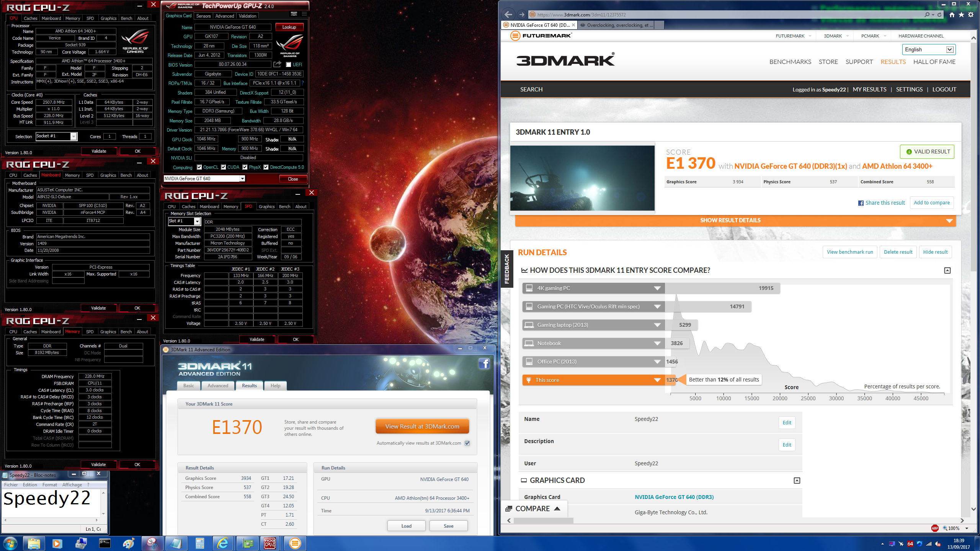Click the 3DMark 11 result thumbnail image

click(x=582, y=178)
